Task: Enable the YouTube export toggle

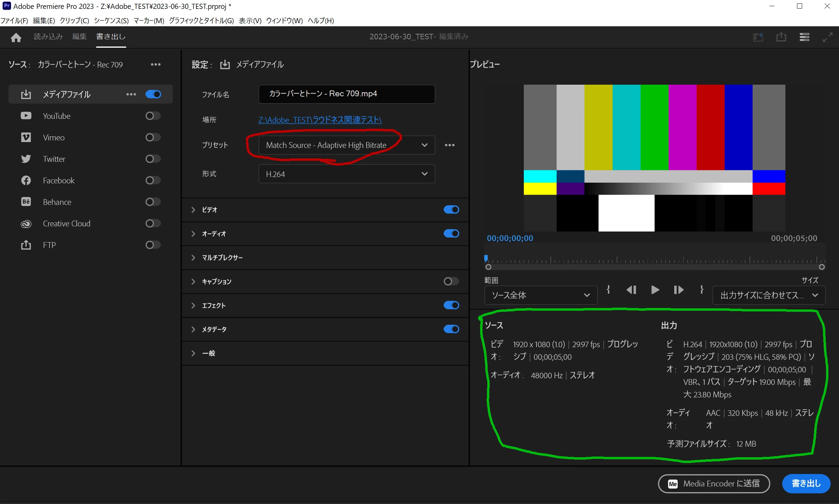Action: (153, 116)
